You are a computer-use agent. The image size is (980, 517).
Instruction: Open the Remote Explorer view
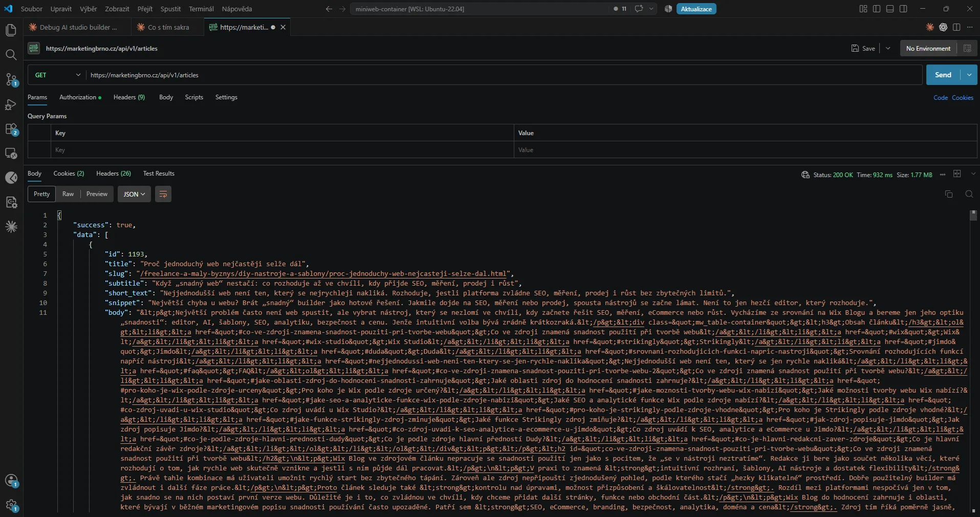click(11, 153)
